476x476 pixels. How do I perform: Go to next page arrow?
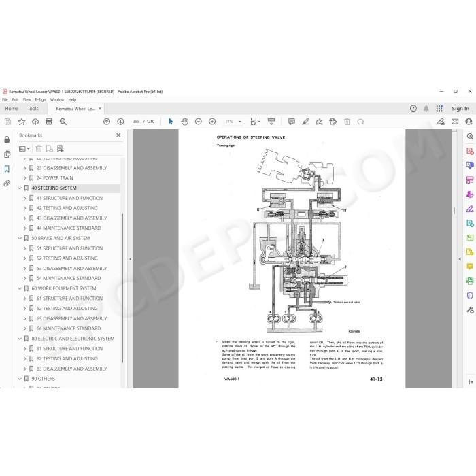pos(120,122)
